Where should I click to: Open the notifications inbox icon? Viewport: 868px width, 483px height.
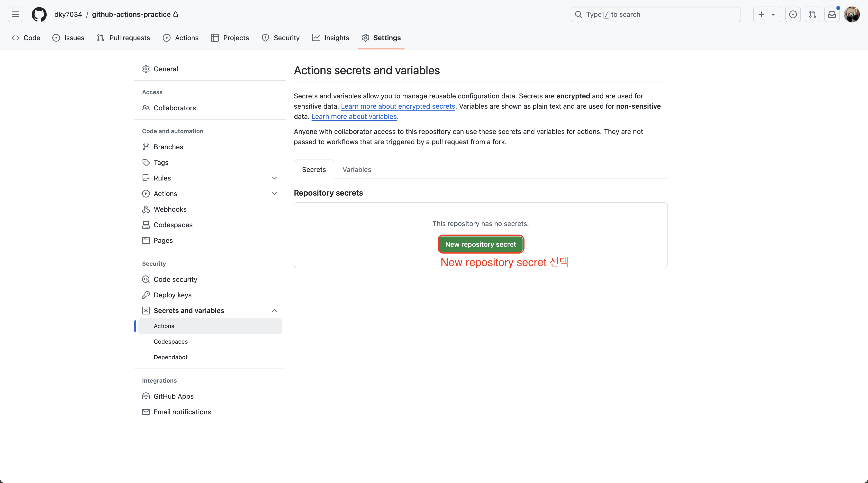(x=832, y=15)
